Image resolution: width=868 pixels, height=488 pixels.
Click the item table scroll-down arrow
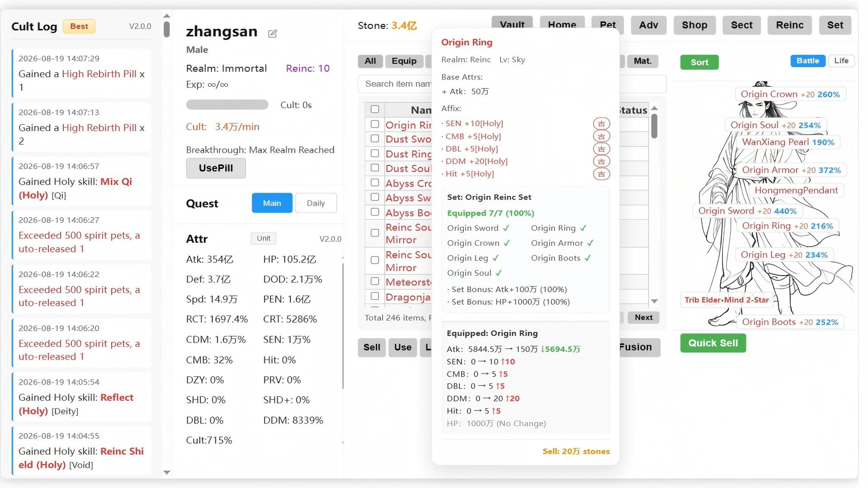pyautogui.click(x=654, y=301)
